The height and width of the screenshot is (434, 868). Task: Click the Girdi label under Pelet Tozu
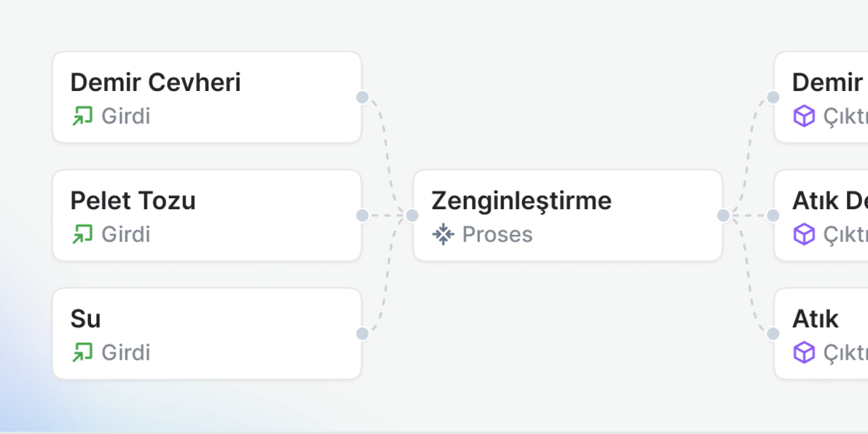[125, 234]
